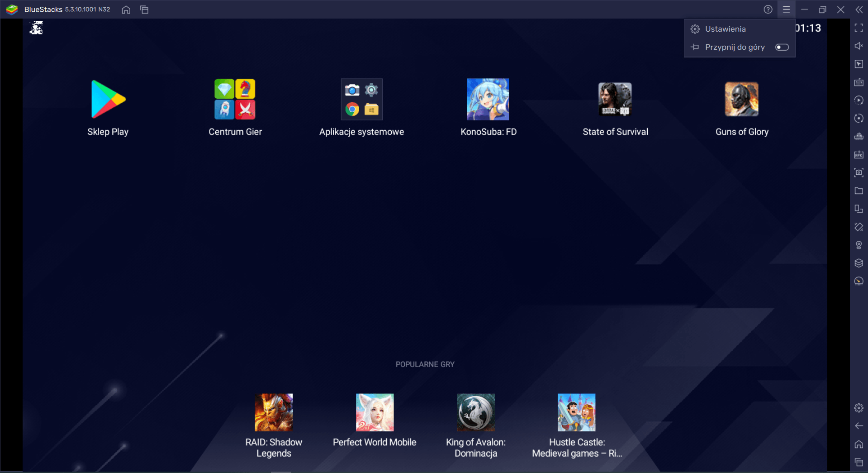The image size is (868, 473).
Task: Open Perfect World Mobile from popular games
Action: 375,412
